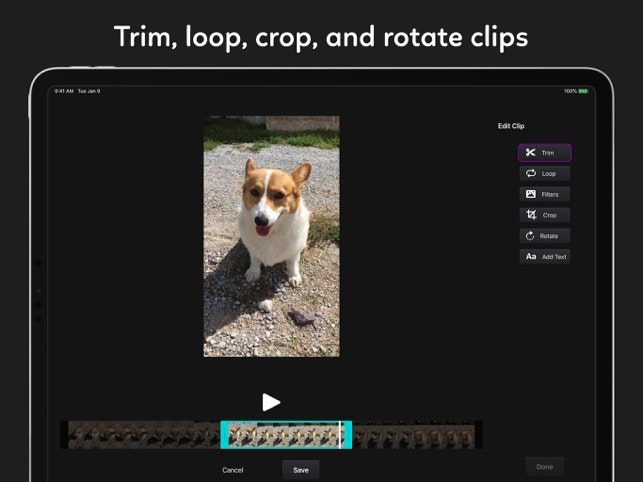Rotate the clip using Rotate tool
This screenshot has height=482, width=643.
(x=544, y=236)
